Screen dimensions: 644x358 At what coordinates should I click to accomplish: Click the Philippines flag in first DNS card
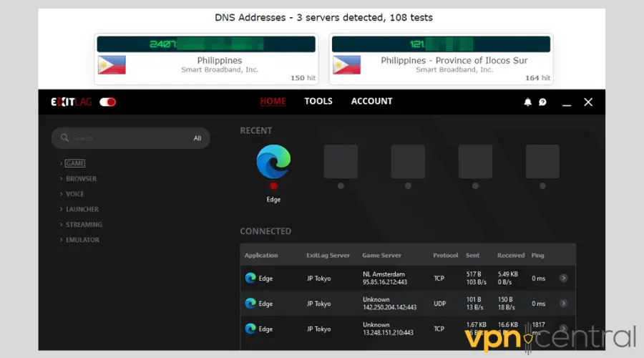[112, 65]
